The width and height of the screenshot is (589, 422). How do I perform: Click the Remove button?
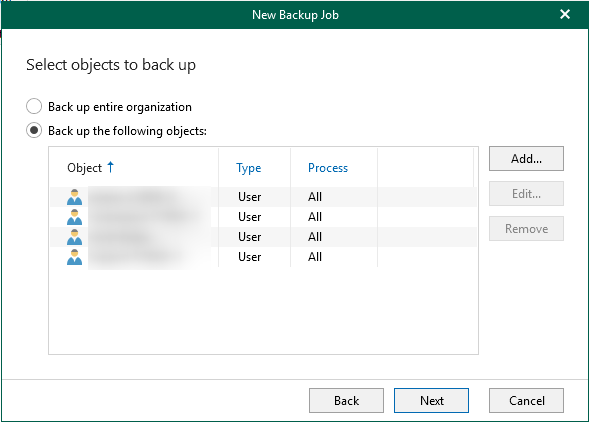pos(526,228)
